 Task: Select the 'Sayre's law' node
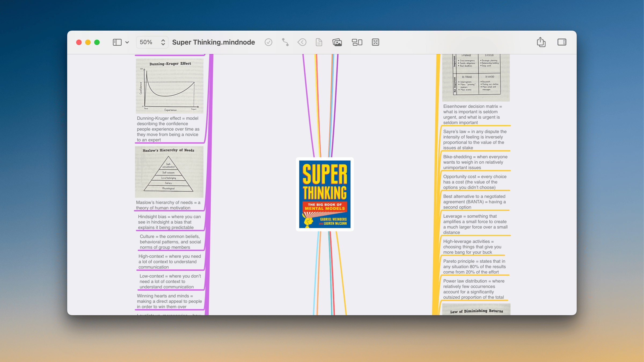tap(475, 140)
